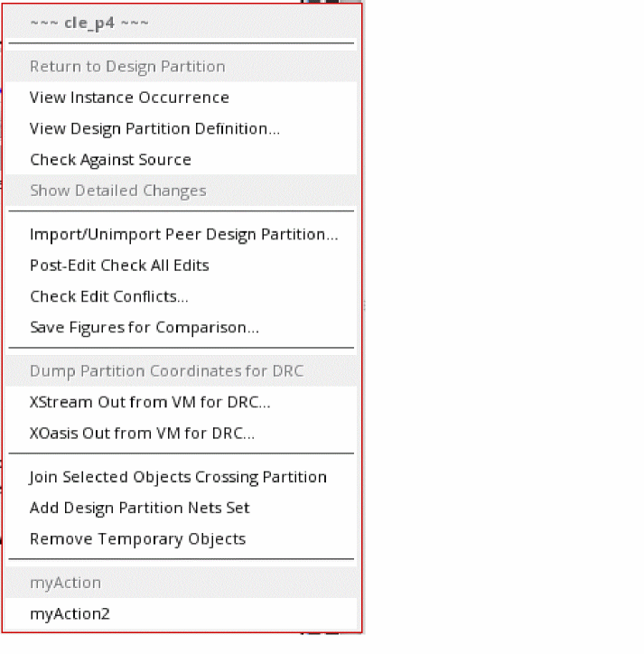Click the myAction menu entry
Image resolution: width=644 pixels, height=654 pixels.
(65, 583)
